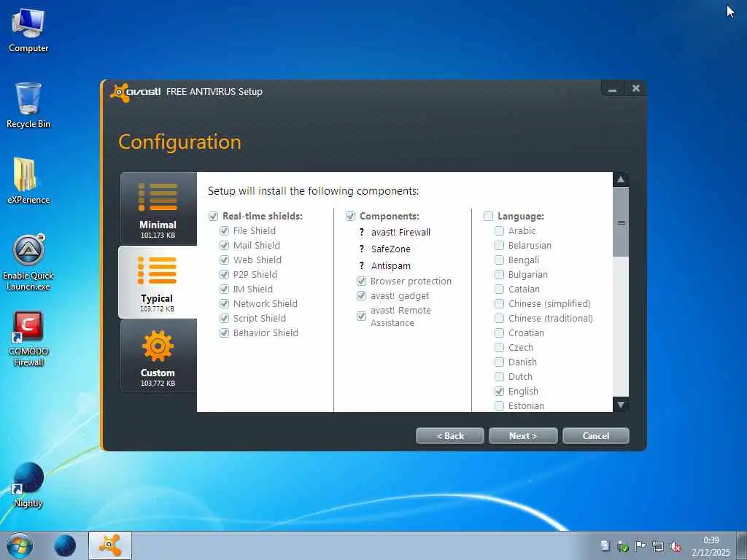This screenshot has width=747, height=560.
Task: Toggle the Behavior Shield checkbox
Action: coord(225,332)
